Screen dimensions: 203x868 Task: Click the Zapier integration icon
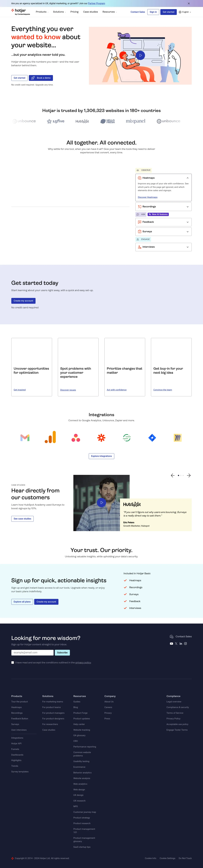pos(101,438)
